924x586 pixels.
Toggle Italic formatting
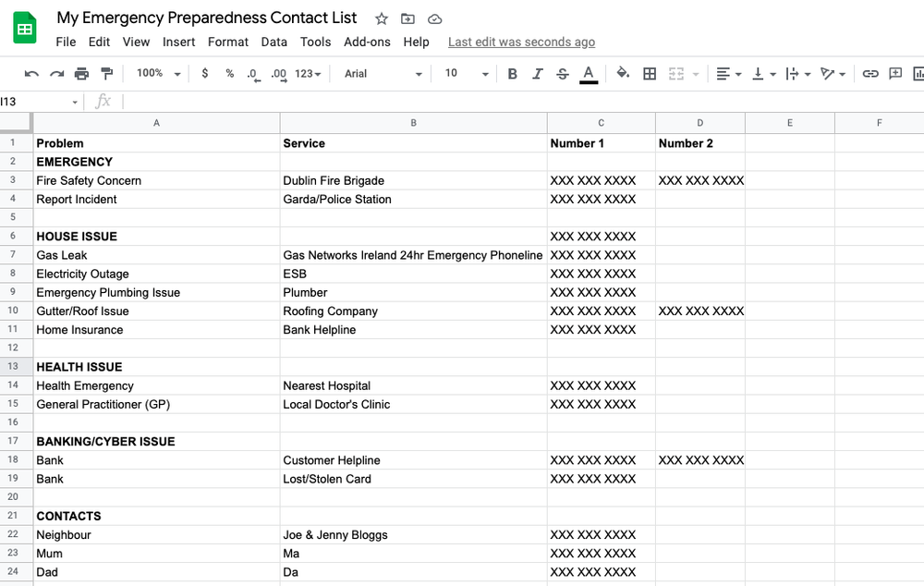point(537,74)
